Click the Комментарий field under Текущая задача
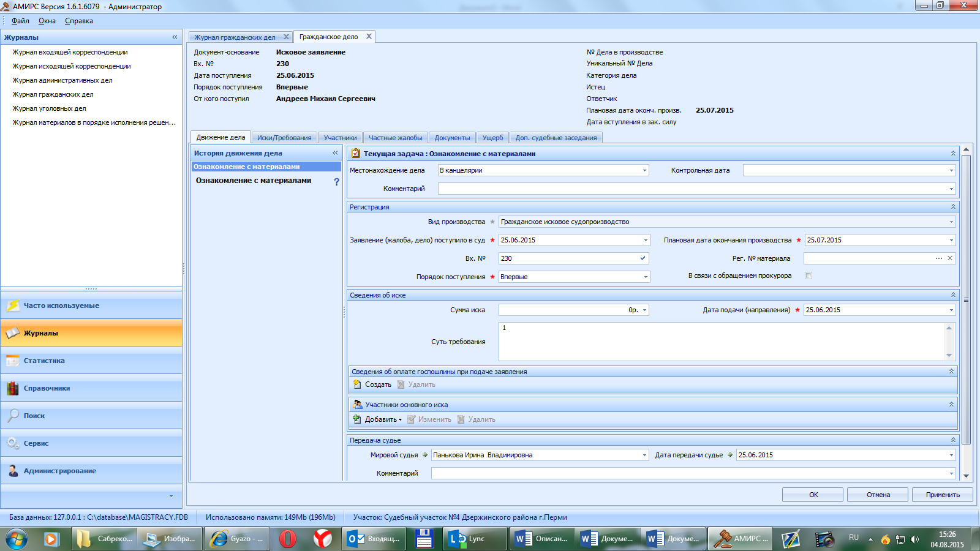Image resolution: width=980 pixels, height=551 pixels. [x=696, y=189]
